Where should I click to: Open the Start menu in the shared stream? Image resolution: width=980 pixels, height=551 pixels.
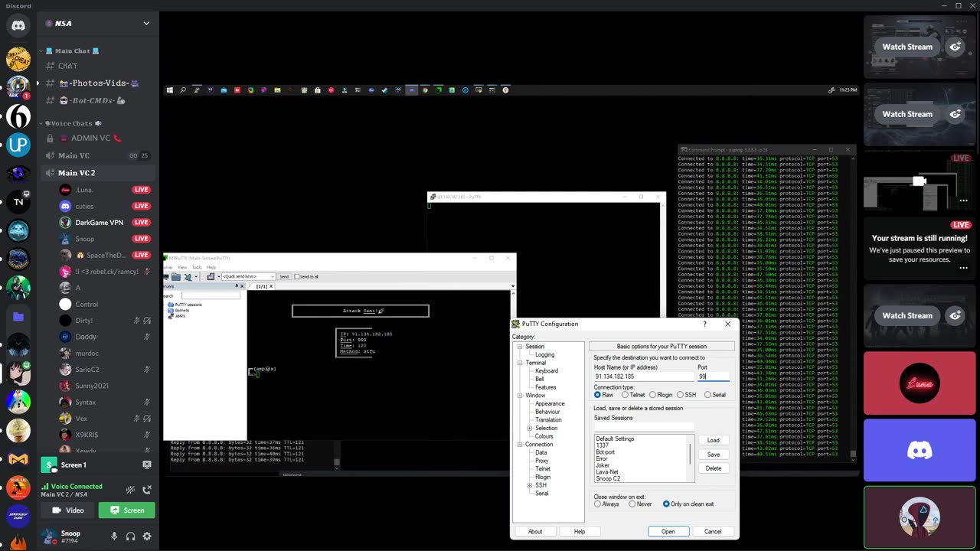tap(170, 90)
